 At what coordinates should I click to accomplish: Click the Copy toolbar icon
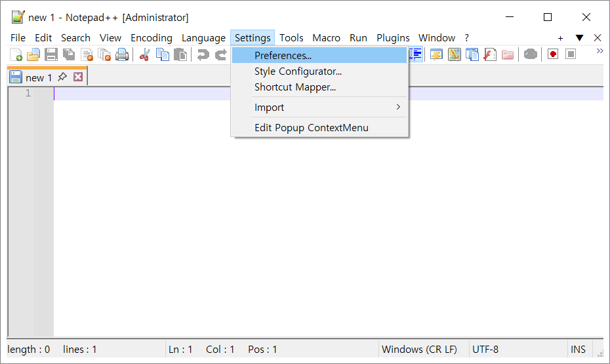(162, 55)
